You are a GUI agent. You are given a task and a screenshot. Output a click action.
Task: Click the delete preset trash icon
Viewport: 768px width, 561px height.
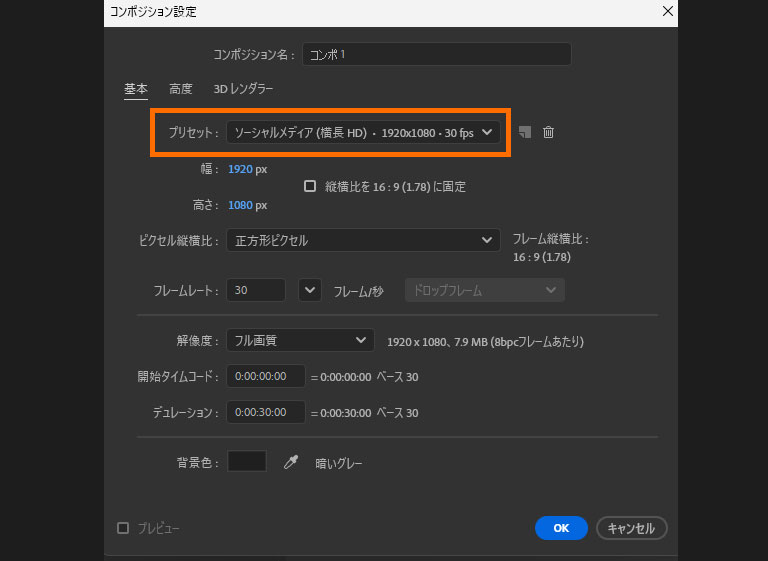click(x=548, y=132)
